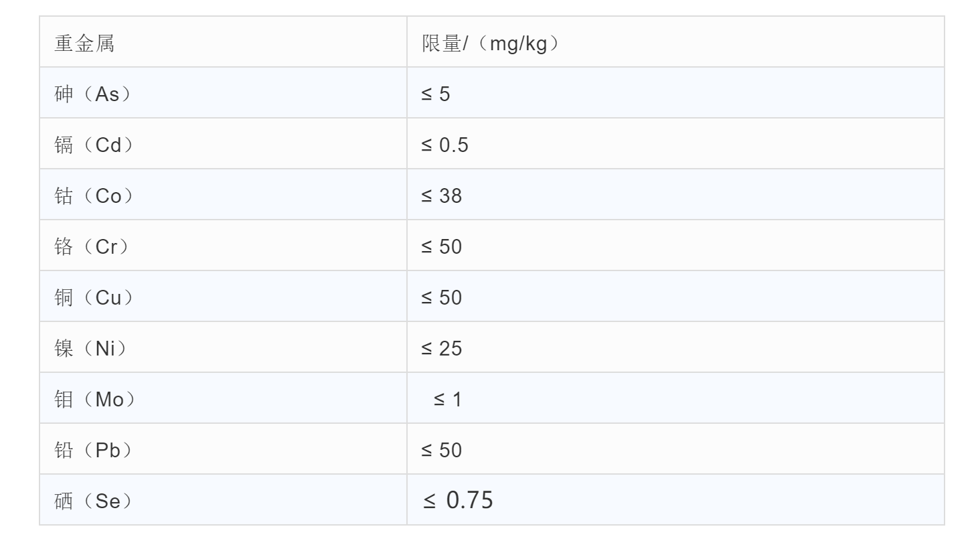Click the ≤ 0.75 limit value
Viewport: 980px width, 551px height.
pos(458,500)
